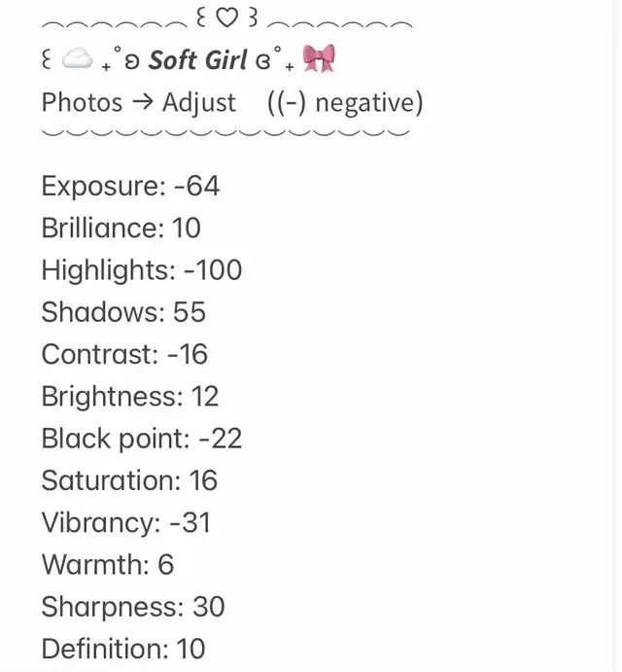Select the Soft Girl title text

197,59
